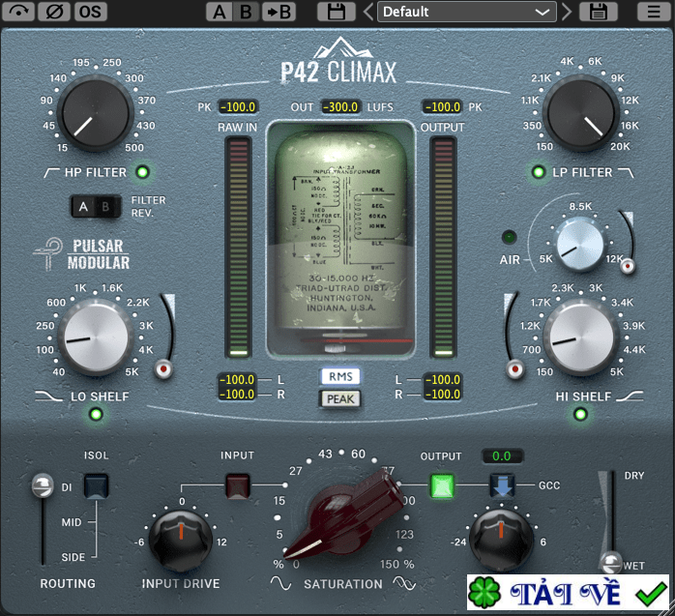Image resolution: width=675 pixels, height=616 pixels.
Task: Enable oversampling with the OS button
Action: coord(90,12)
